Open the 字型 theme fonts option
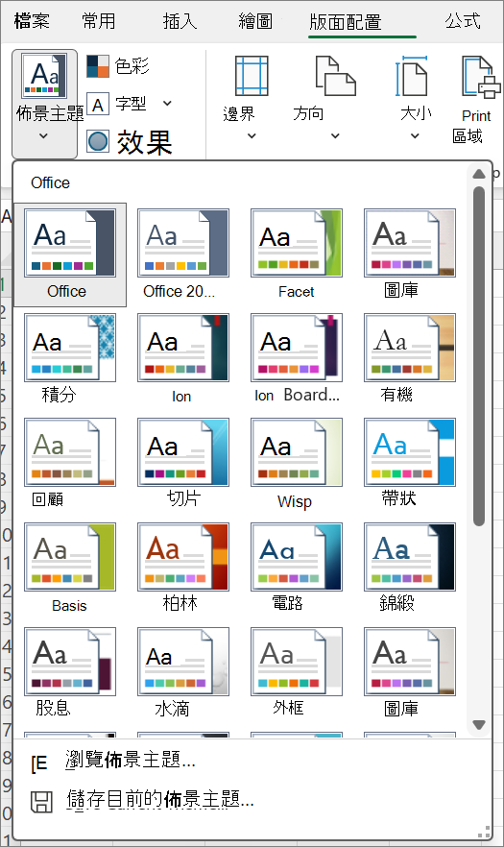504x847 pixels. click(117, 104)
